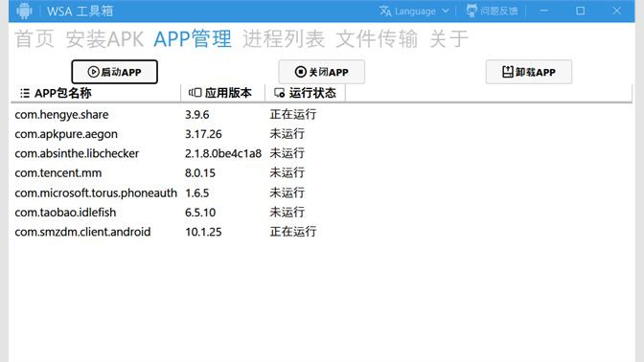Click the 关闭APP button
Viewport: 644px width, 362px height.
pyautogui.click(x=322, y=72)
